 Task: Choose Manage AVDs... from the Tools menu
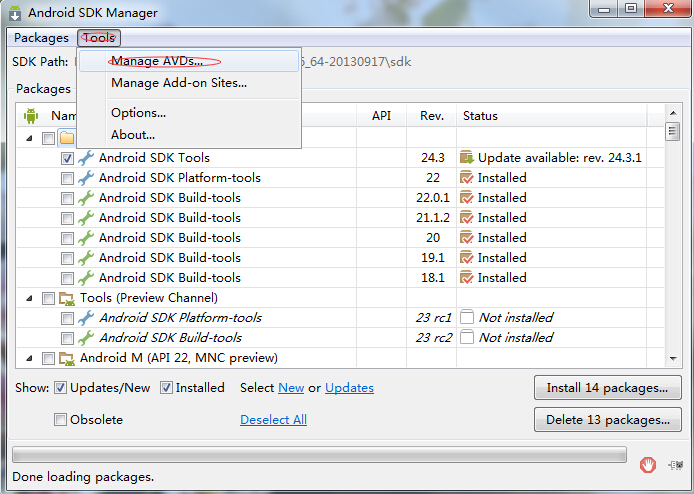coord(189,61)
